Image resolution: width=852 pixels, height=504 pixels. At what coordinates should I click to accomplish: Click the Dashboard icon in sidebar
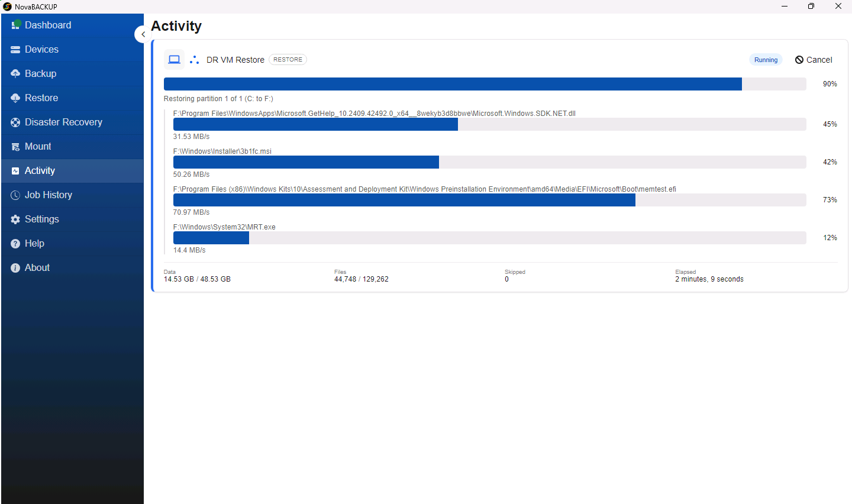16,25
